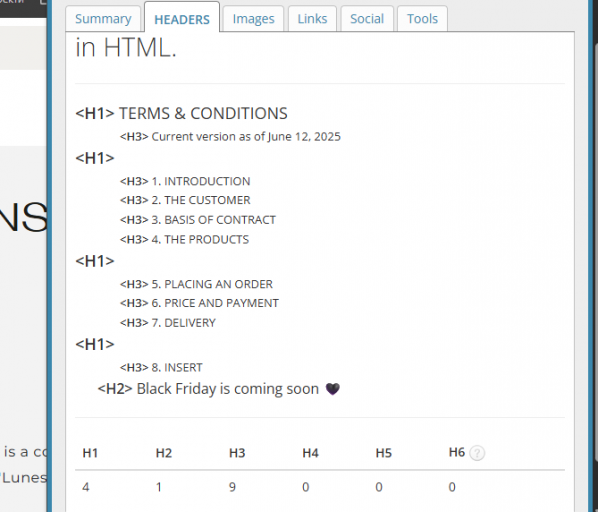Open the Tools tab

[x=422, y=19]
